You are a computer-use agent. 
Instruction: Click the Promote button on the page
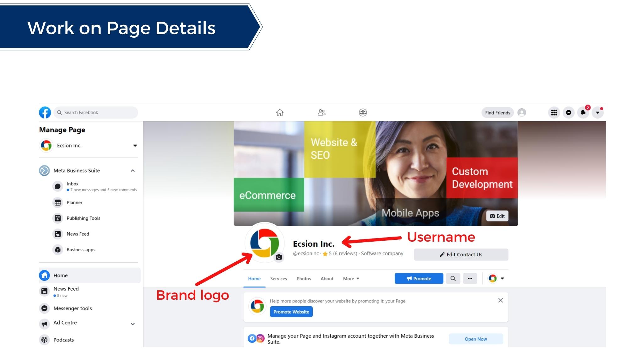(x=419, y=278)
